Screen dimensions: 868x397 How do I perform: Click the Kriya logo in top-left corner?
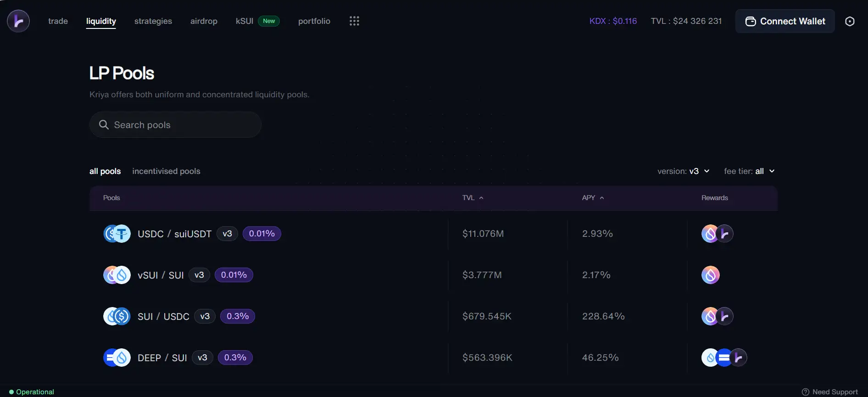tap(18, 21)
